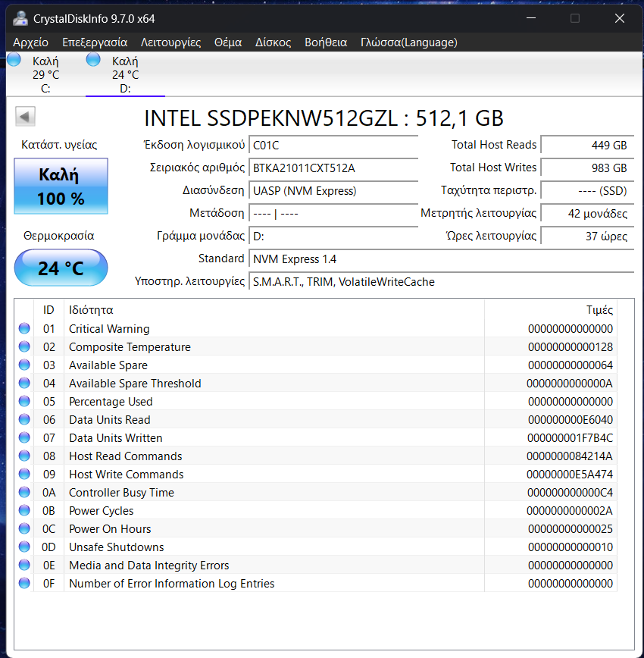Open the Αρχείο menu
This screenshot has width=644, height=658.
[x=30, y=42]
